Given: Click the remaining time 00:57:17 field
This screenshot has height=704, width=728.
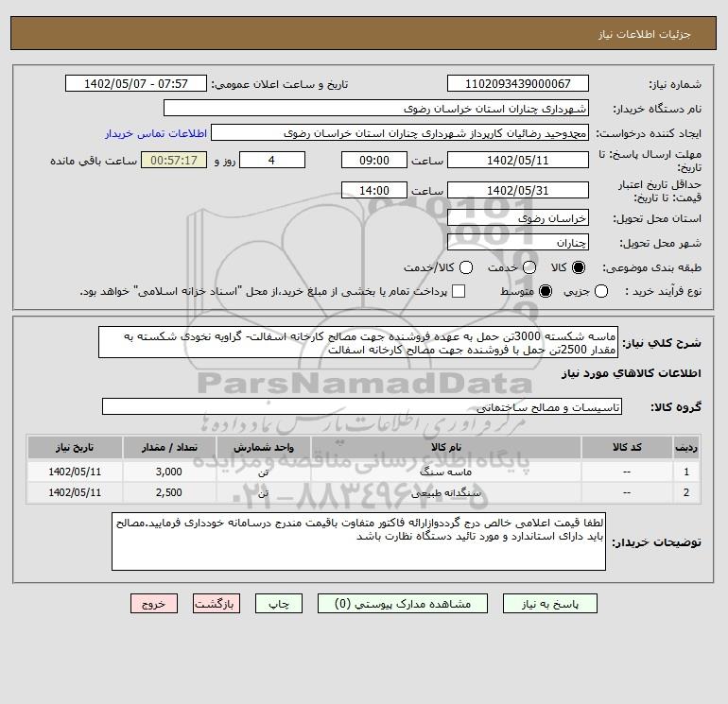Looking at the screenshot, I should pyautogui.click(x=174, y=160).
